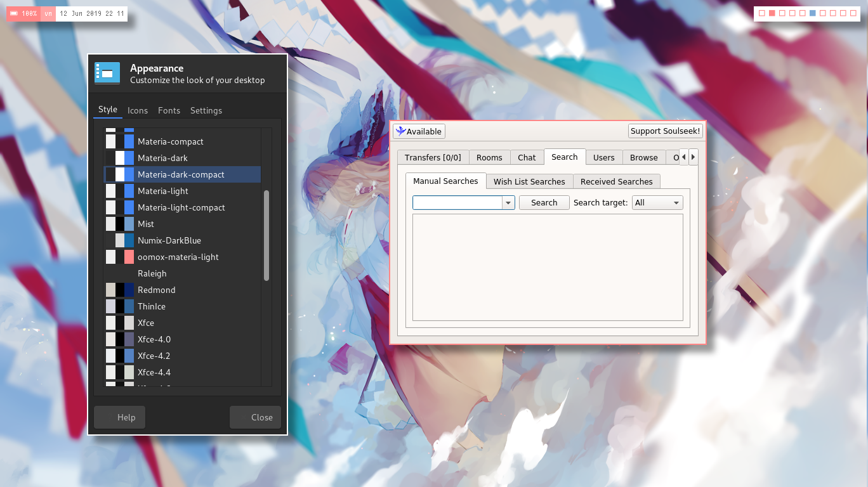This screenshot has width=868, height=487.
Task: Select the Numix-DarkBlue style from the list
Action: pos(169,240)
